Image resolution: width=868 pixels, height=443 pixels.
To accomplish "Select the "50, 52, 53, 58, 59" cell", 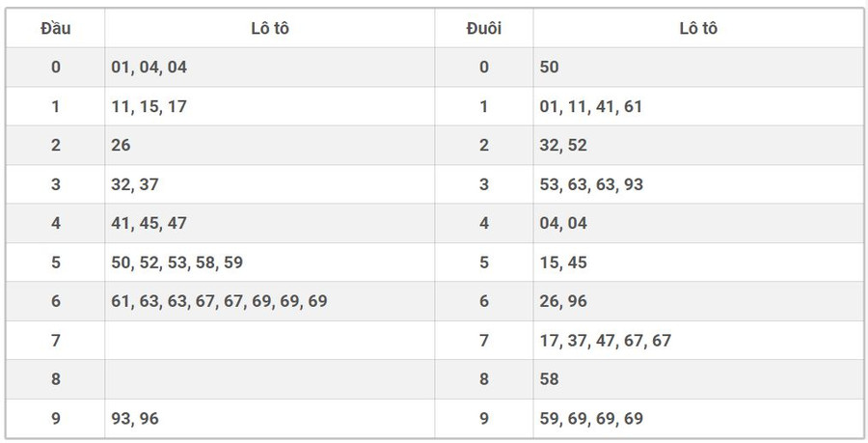I will (176, 263).
